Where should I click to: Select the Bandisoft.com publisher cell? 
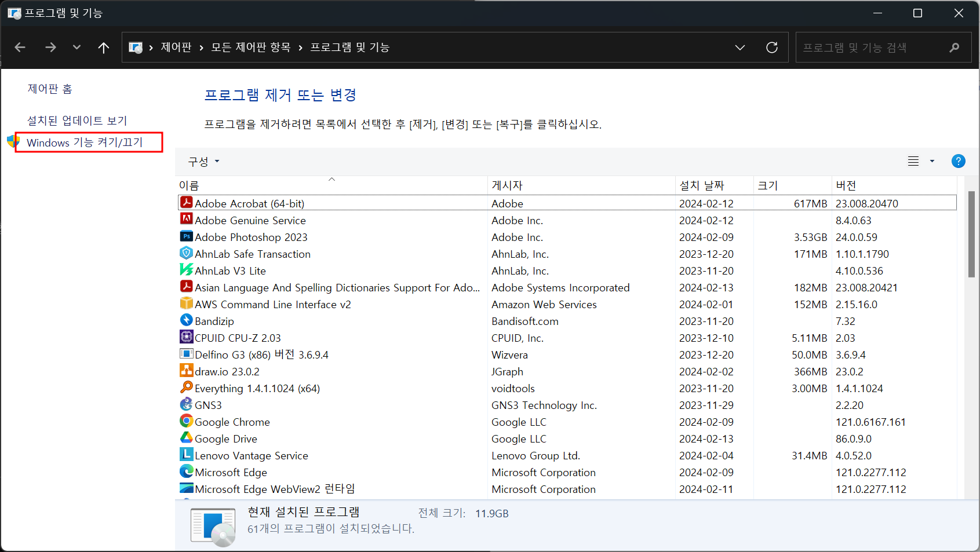point(525,321)
